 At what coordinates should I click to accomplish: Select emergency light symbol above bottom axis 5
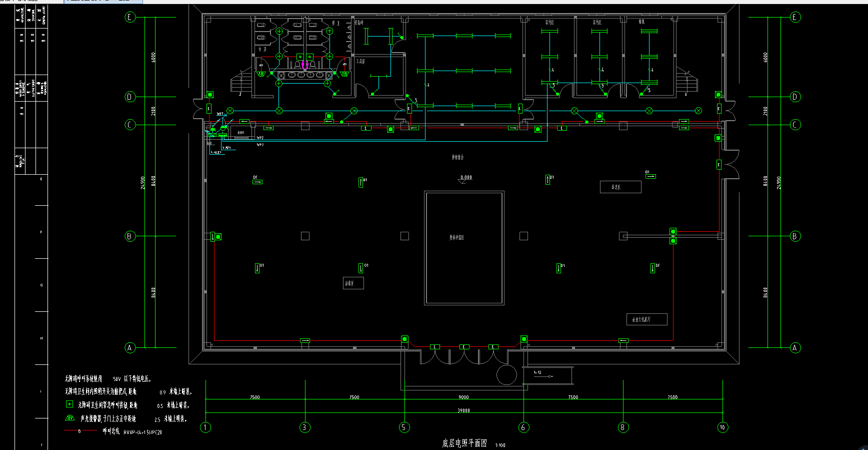404,339
